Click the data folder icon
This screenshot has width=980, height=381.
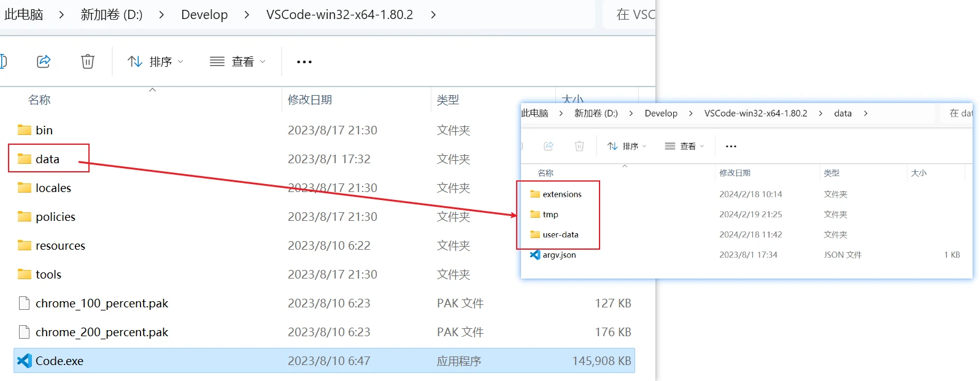(25, 159)
